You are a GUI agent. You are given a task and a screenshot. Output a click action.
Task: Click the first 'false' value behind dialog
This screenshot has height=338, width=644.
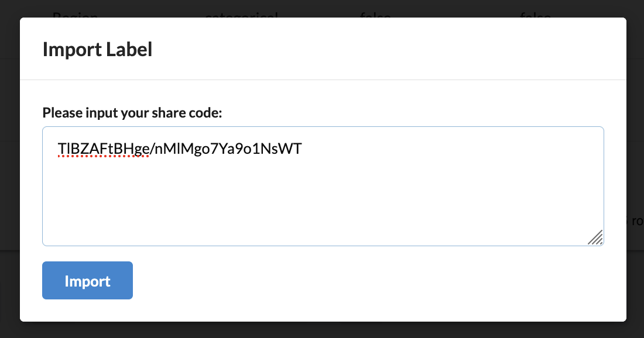tap(375, 15)
